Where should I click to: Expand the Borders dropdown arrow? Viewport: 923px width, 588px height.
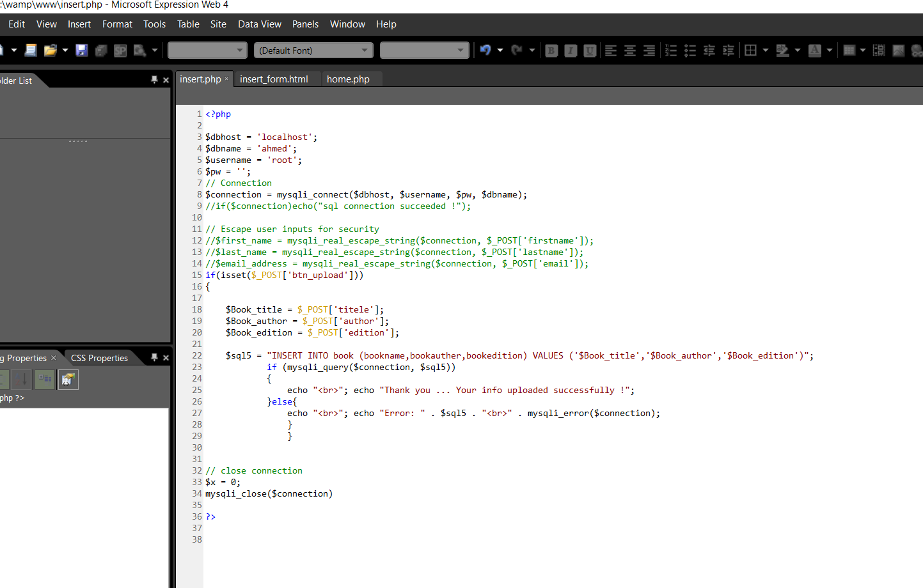tap(766, 50)
